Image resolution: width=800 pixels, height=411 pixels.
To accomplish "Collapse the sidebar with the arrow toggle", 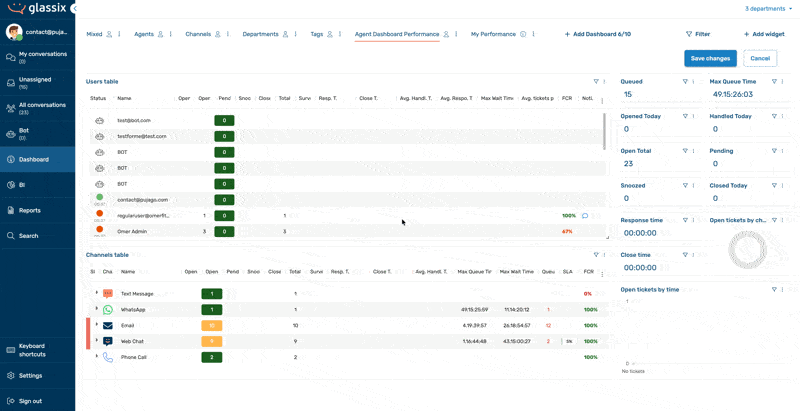I will 74,9.
